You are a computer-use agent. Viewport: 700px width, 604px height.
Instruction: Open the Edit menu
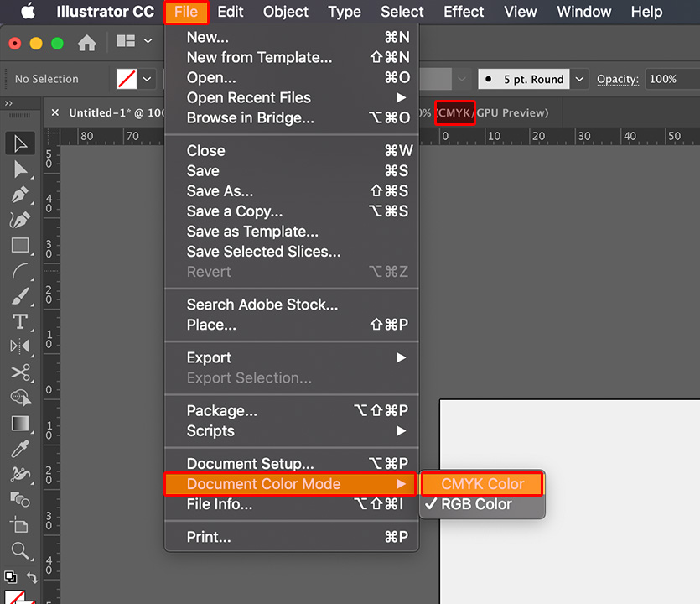tap(231, 12)
